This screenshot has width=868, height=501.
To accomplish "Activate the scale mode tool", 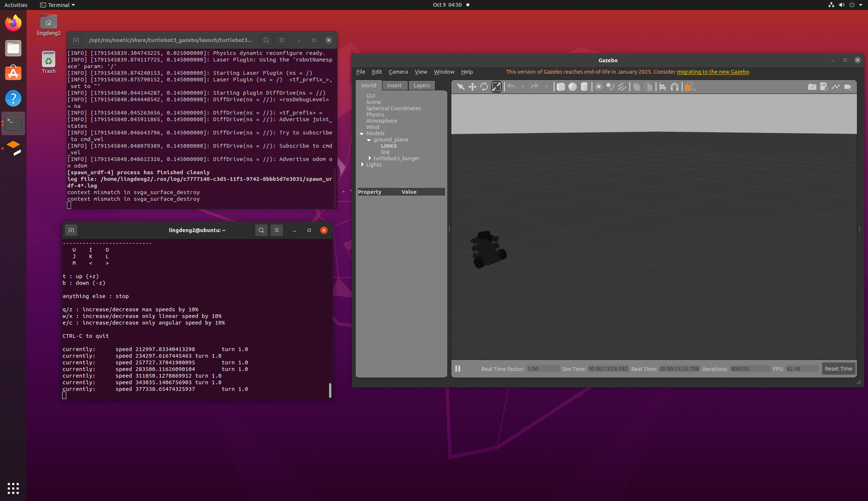I will (496, 87).
